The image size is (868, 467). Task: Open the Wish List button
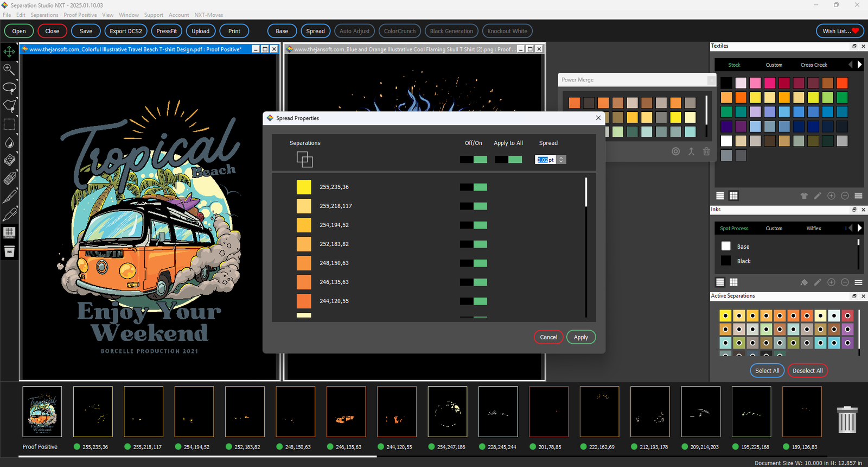point(840,31)
